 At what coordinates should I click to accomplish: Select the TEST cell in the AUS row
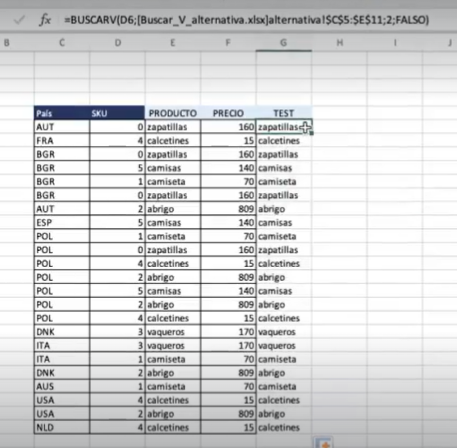click(x=284, y=387)
